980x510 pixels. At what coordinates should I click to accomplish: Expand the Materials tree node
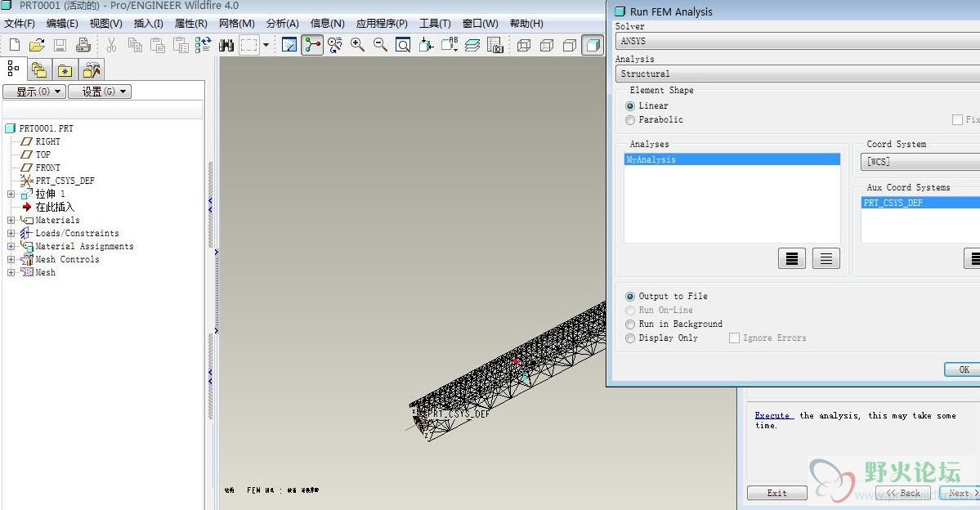pos(11,220)
